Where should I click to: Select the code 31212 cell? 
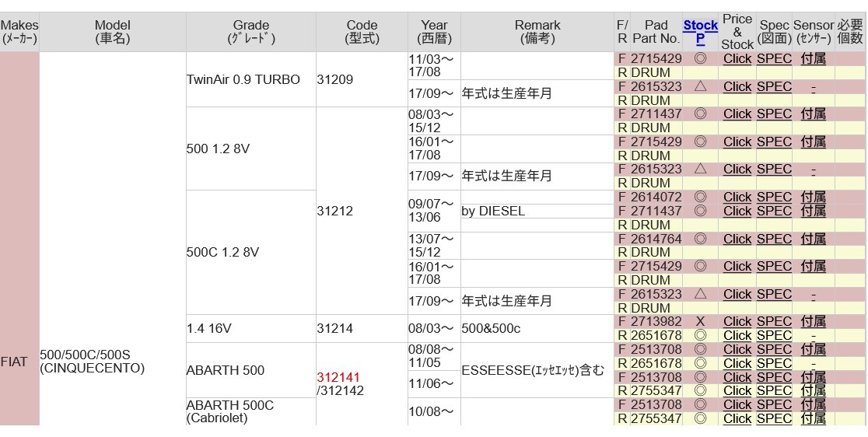[362, 211]
